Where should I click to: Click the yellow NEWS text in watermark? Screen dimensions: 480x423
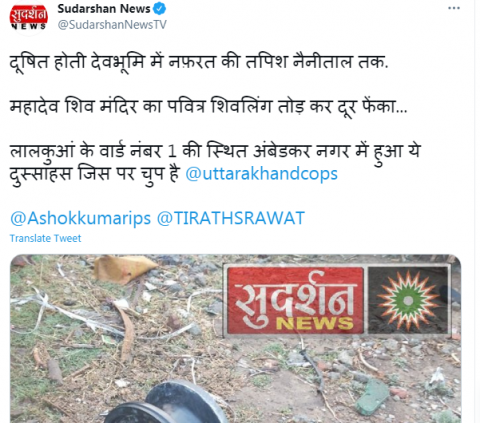pyautogui.click(x=315, y=324)
